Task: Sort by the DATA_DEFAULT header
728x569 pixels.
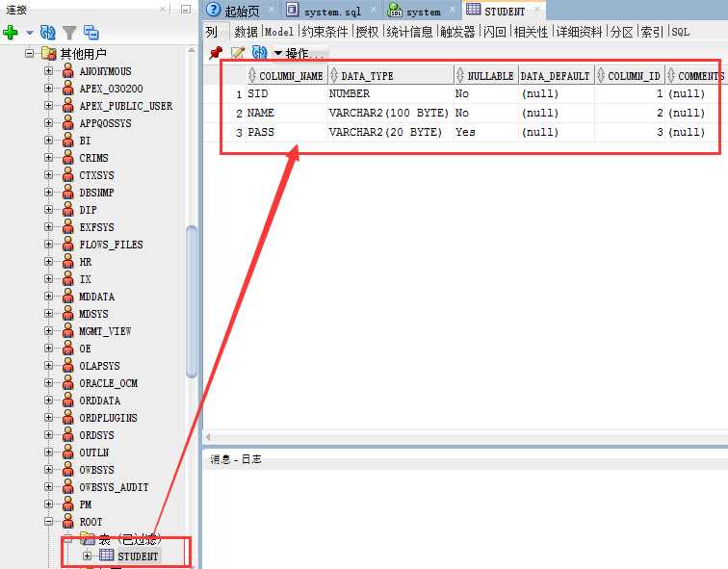Action: coord(557,76)
